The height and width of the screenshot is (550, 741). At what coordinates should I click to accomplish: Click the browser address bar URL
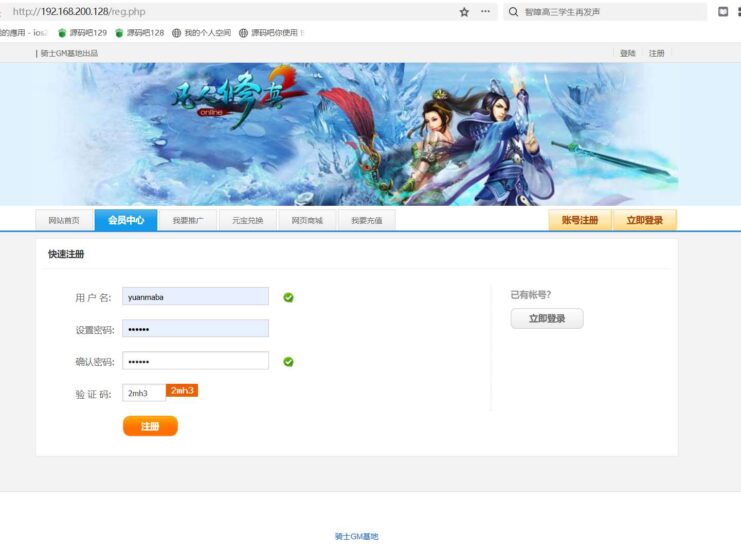point(78,12)
